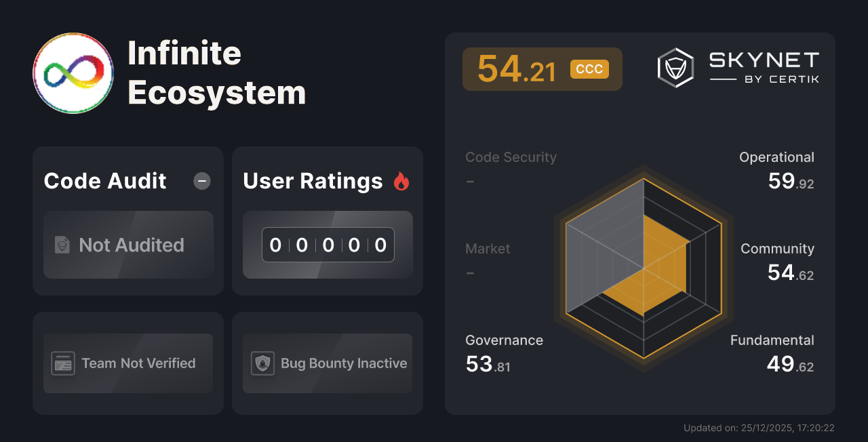Image resolution: width=868 pixels, height=442 pixels.
Task: Open the SKYNET BY CERTIK link
Action: click(x=763, y=67)
